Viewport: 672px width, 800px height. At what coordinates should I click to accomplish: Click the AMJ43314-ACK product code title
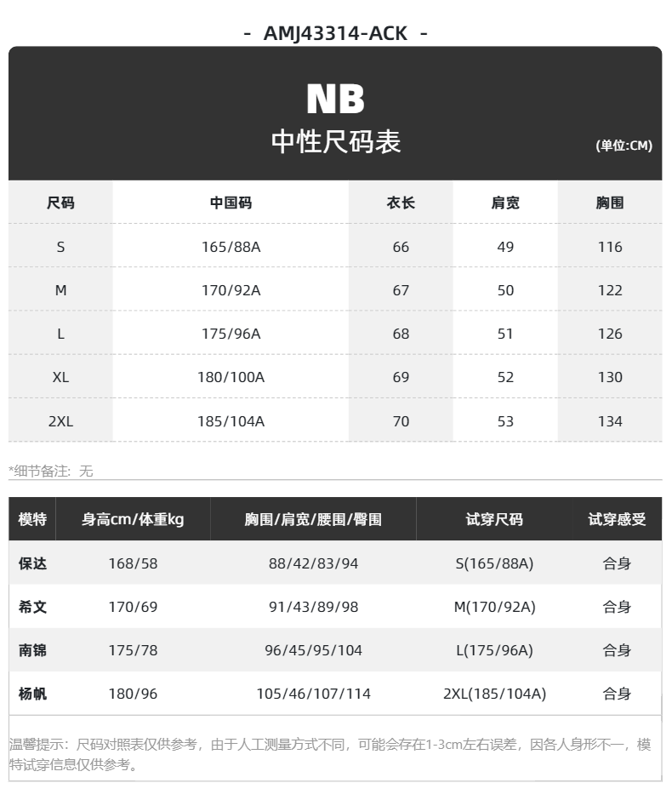click(x=335, y=34)
